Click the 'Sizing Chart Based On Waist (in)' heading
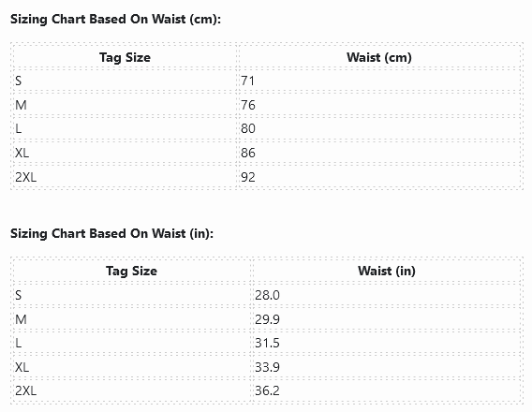 click(x=111, y=234)
